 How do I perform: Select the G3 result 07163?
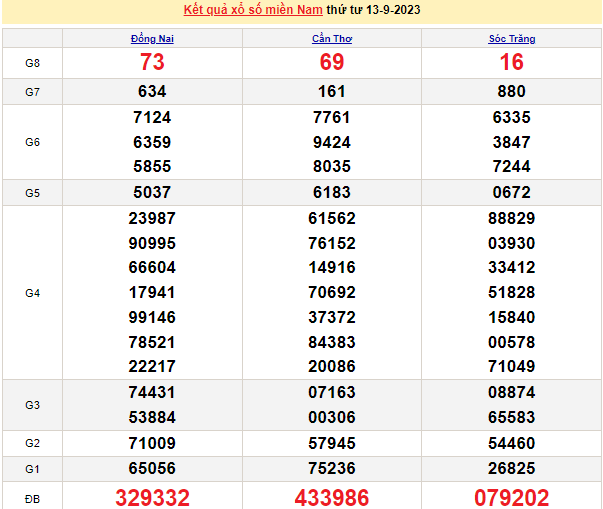click(332, 393)
